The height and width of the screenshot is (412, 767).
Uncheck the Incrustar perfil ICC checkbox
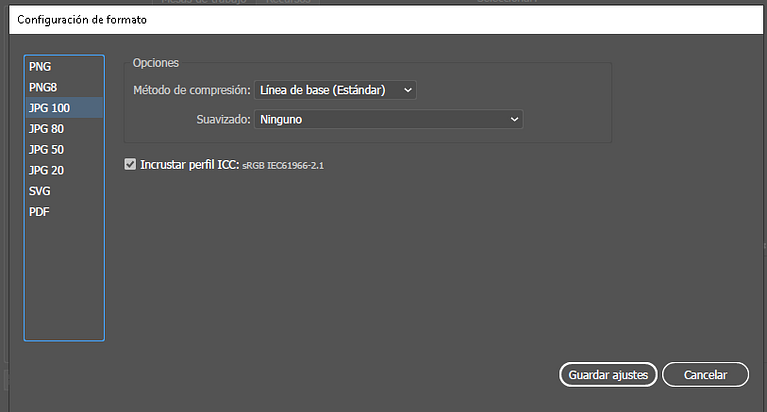coord(130,164)
